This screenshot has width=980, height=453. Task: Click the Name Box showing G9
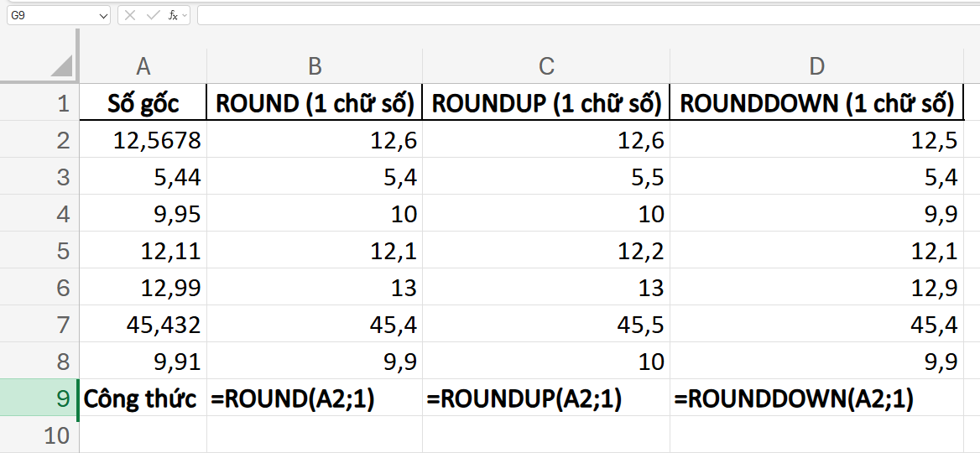(50, 15)
